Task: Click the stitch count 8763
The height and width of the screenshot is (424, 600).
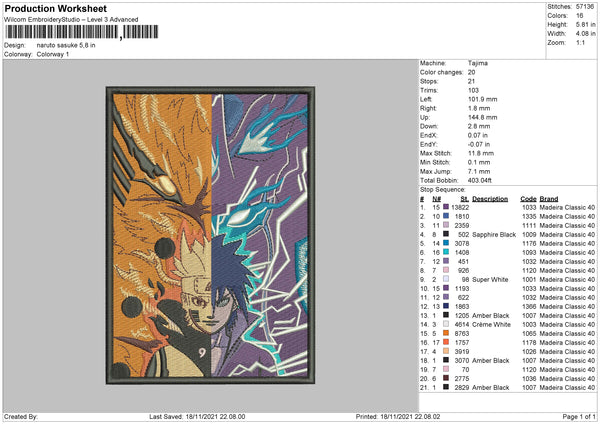Action: (x=462, y=334)
